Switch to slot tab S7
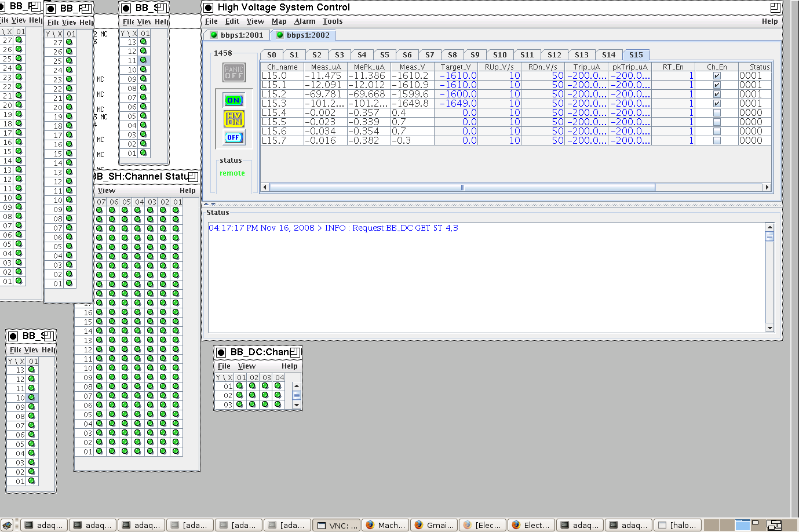 pos(430,55)
